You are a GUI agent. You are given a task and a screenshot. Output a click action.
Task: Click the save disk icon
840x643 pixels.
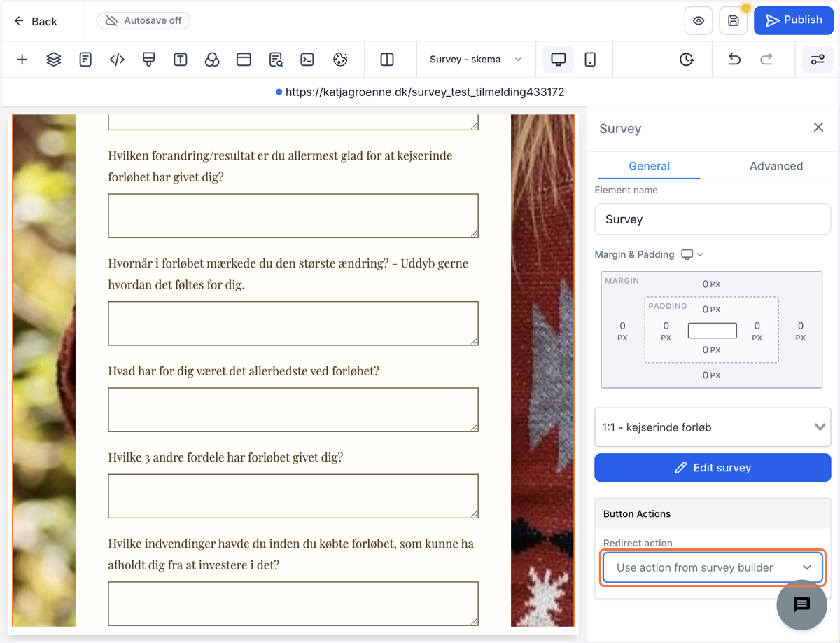[x=734, y=20]
